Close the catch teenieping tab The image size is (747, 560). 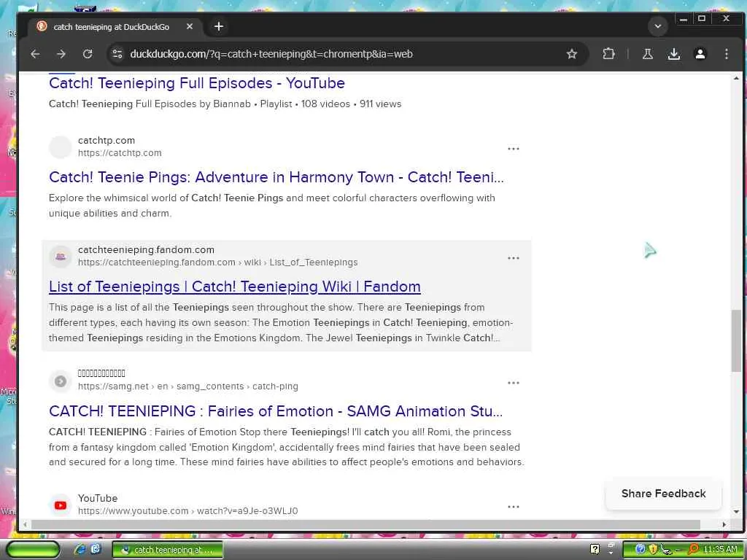(190, 27)
